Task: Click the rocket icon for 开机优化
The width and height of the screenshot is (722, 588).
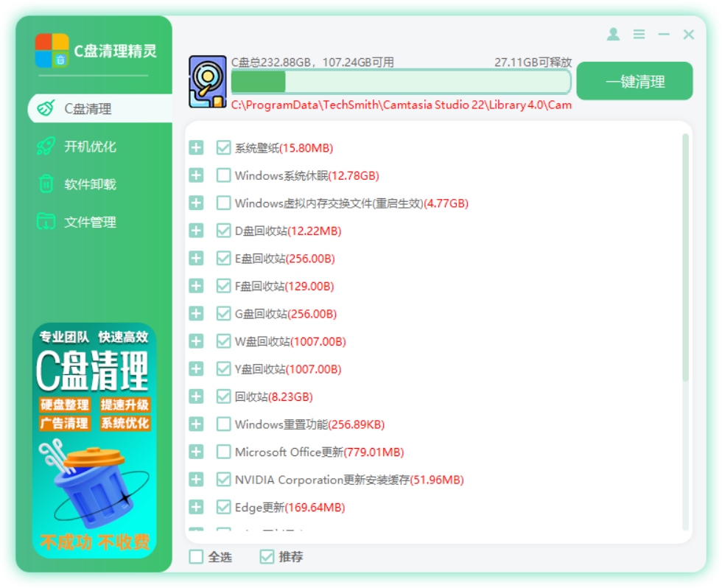Action: coord(46,146)
